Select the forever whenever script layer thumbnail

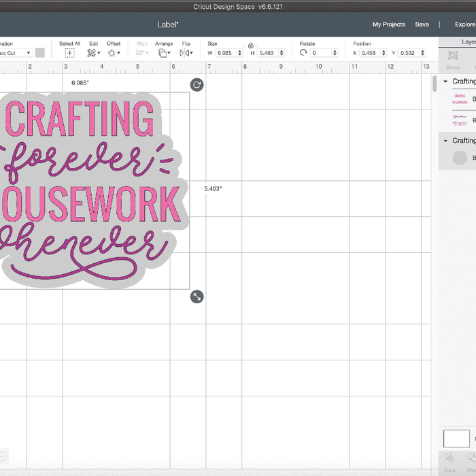pyautogui.click(x=460, y=120)
